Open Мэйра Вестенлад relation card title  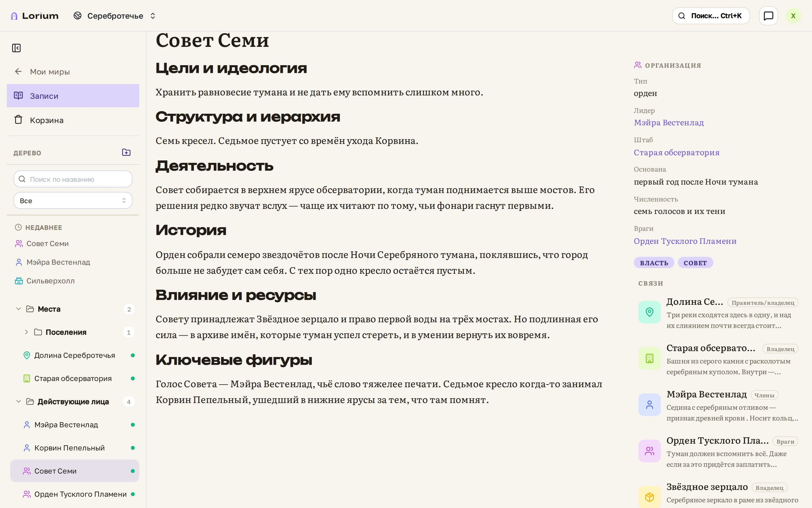pyautogui.click(x=707, y=395)
